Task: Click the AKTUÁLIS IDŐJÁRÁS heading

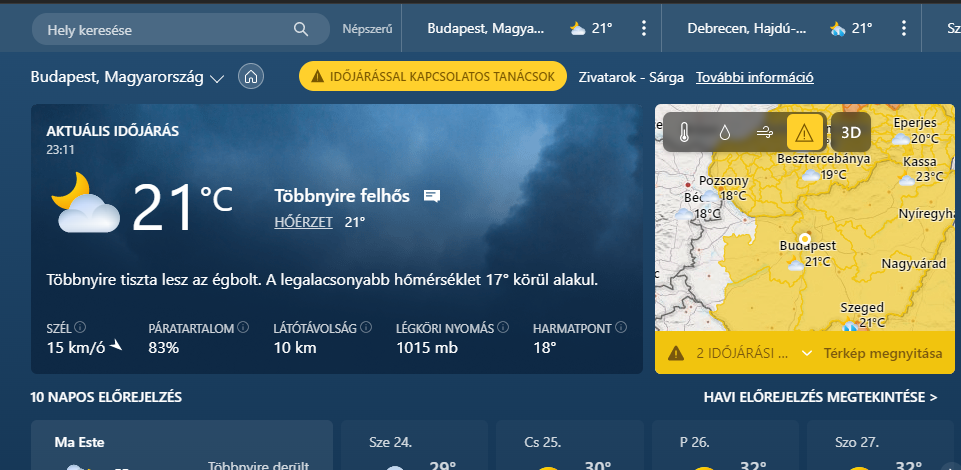Action: (113, 131)
